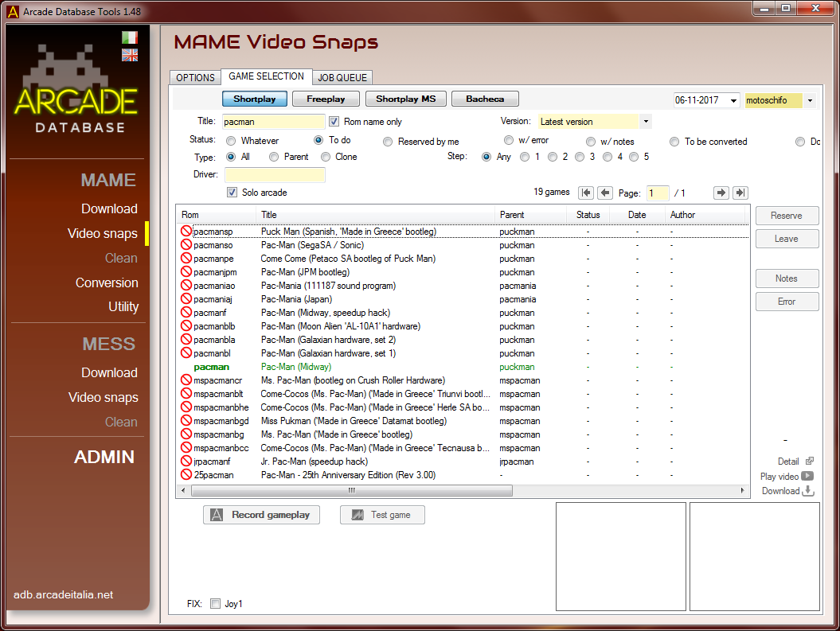
Task: Switch to the JOB QUEUE tab
Action: (x=342, y=78)
